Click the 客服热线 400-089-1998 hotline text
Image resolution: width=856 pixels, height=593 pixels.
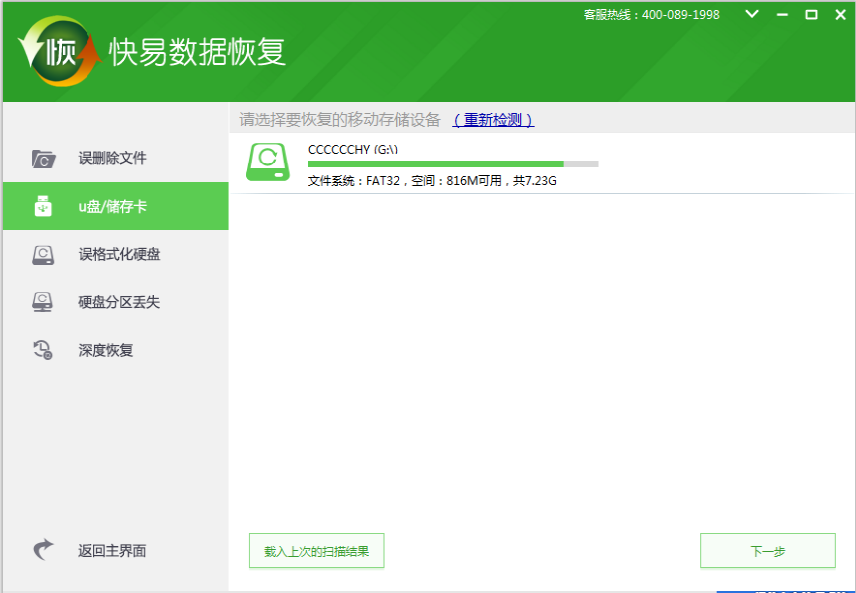click(x=651, y=15)
